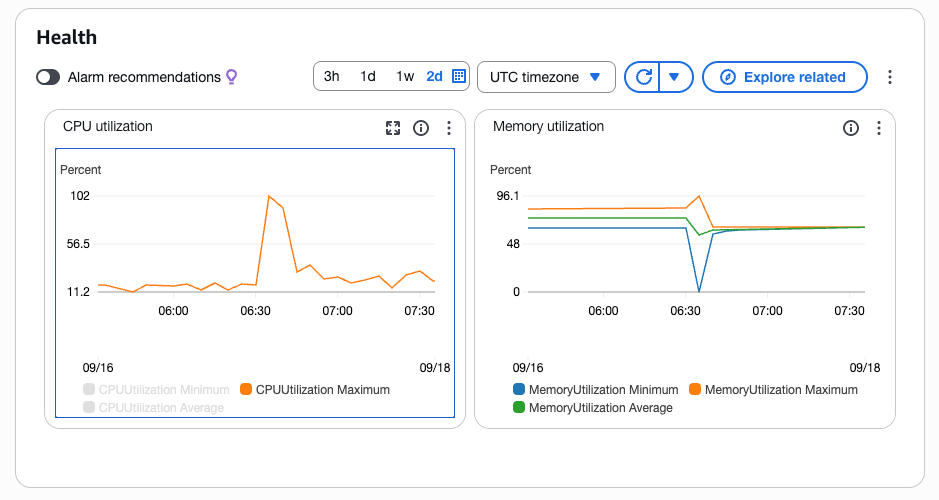939x500 pixels.
Task: Click the orange MemoryUtilization Maximum color swatch
Action: point(695,389)
